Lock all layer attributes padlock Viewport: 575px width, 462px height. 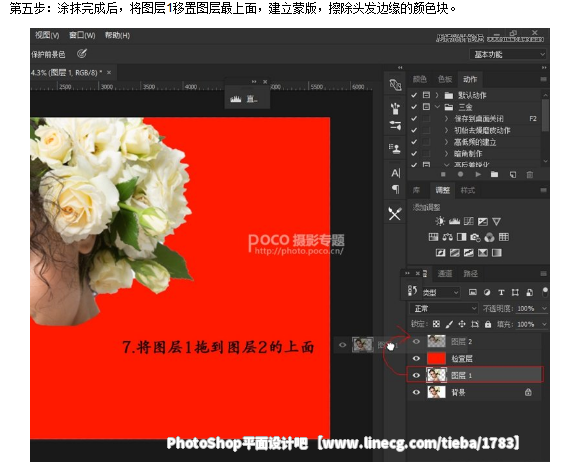[488, 324]
